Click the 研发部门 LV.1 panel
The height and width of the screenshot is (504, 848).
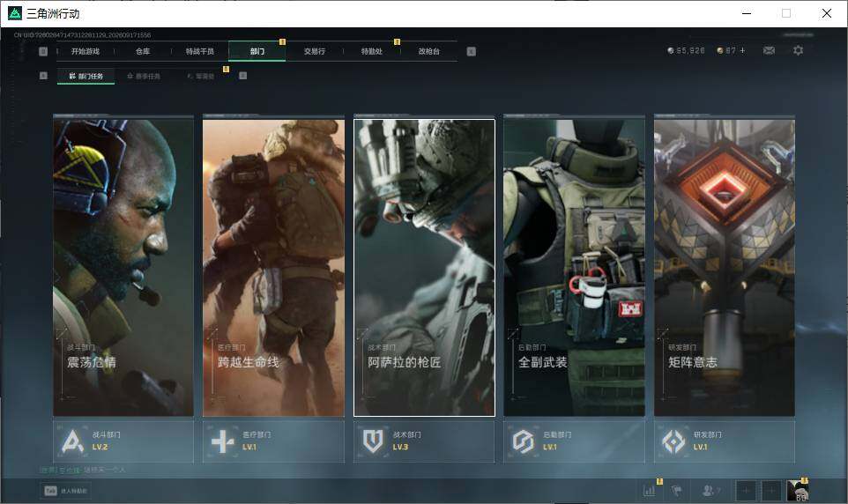point(725,441)
